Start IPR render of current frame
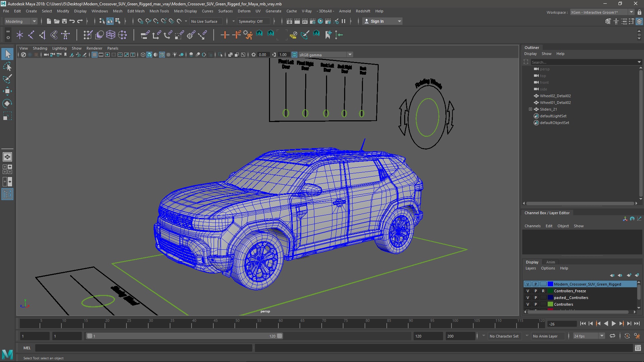Screen dimensions: 644x362 (305, 21)
